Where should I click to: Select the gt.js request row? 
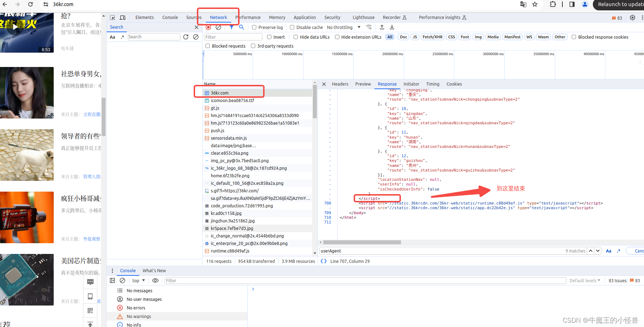tap(257, 108)
